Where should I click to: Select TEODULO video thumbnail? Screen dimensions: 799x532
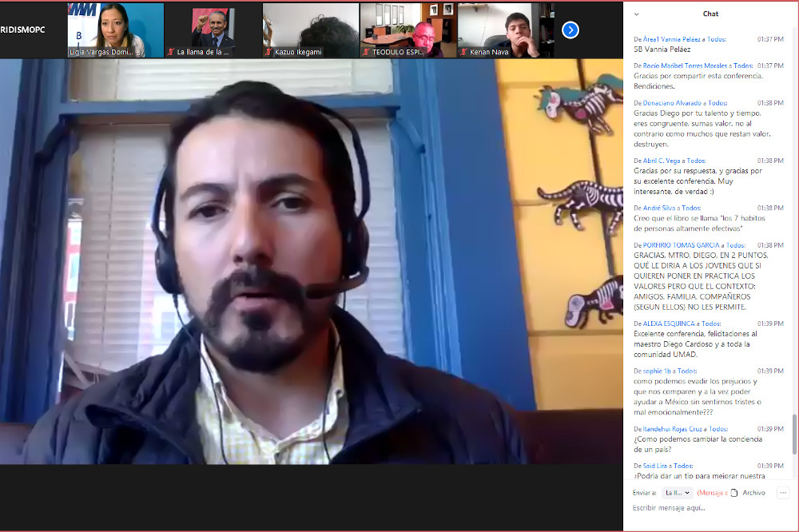(x=407, y=30)
